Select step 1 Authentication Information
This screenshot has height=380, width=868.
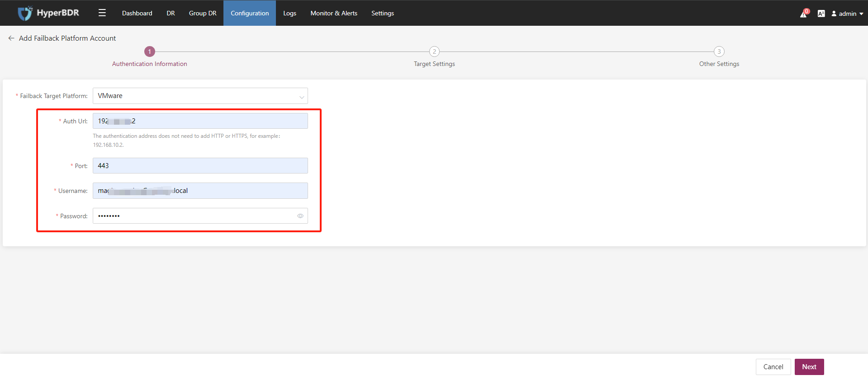[x=150, y=57]
